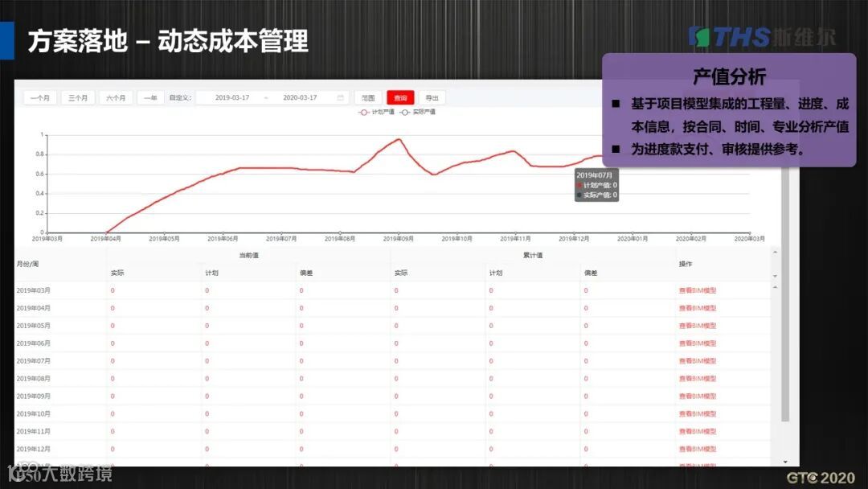Click 查看BIM模型 link for 2019年09月

point(698,396)
